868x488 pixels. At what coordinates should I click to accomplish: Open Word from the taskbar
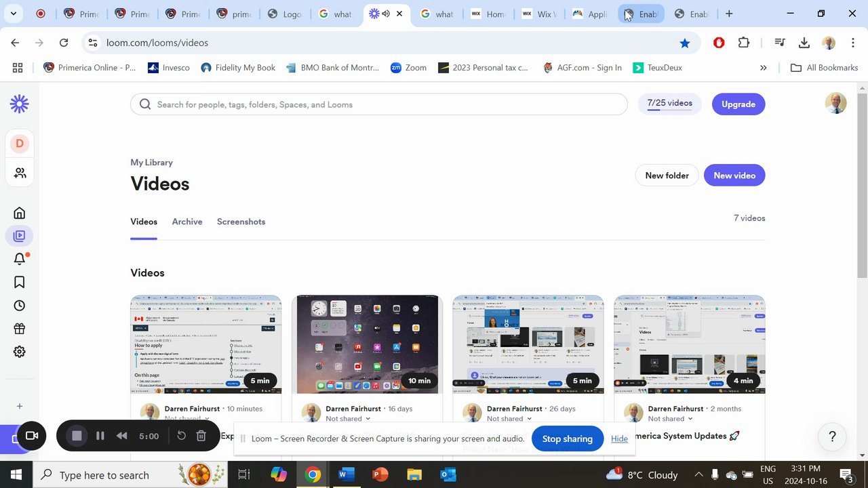click(346, 475)
